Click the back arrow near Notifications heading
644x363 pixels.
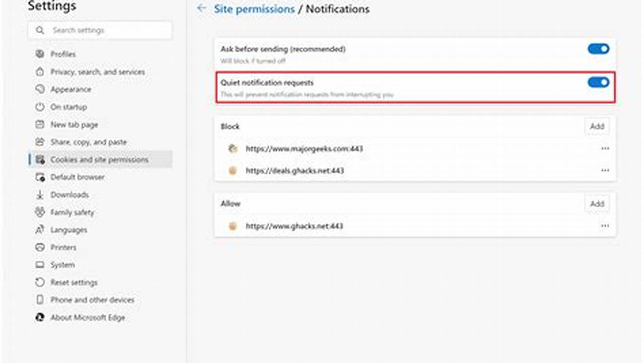(x=201, y=9)
